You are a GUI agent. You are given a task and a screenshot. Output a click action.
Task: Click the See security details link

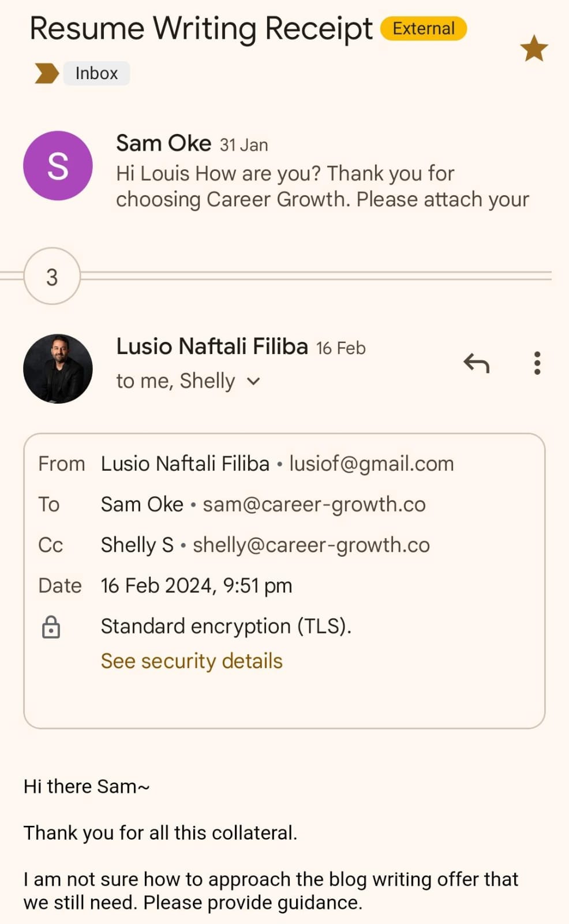[x=192, y=661]
